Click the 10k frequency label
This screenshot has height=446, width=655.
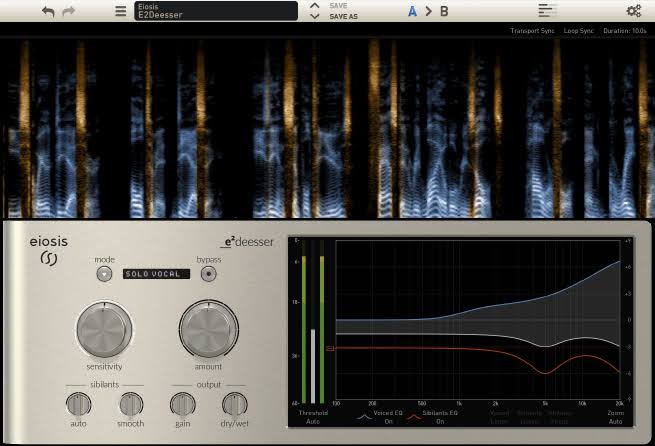(582, 403)
